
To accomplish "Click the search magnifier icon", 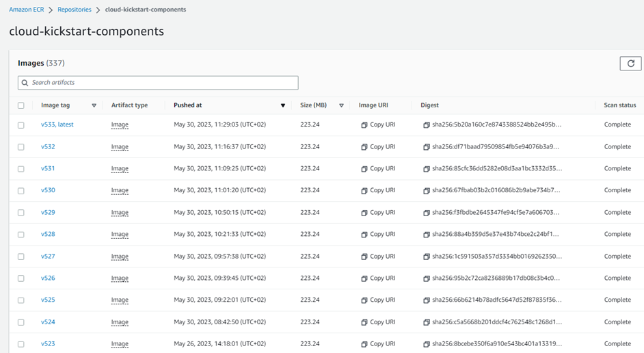I will click(25, 83).
